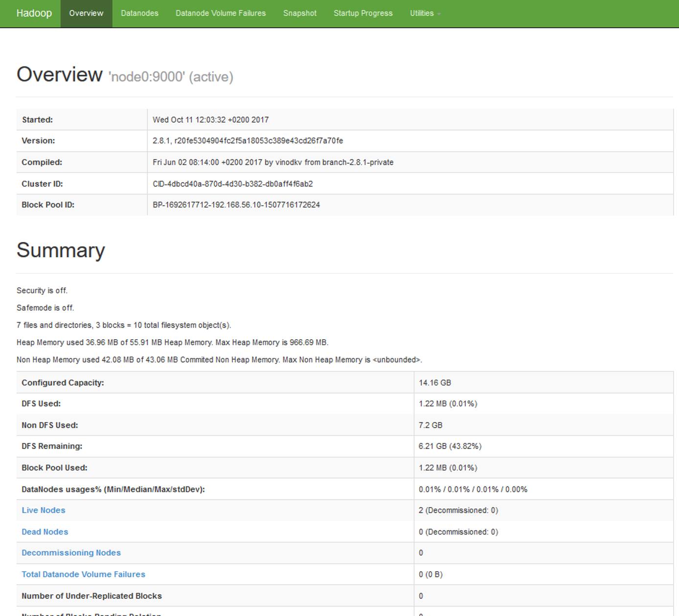Screen dimensions: 679x616
Task: Click the Summary heading
Action: (x=61, y=250)
